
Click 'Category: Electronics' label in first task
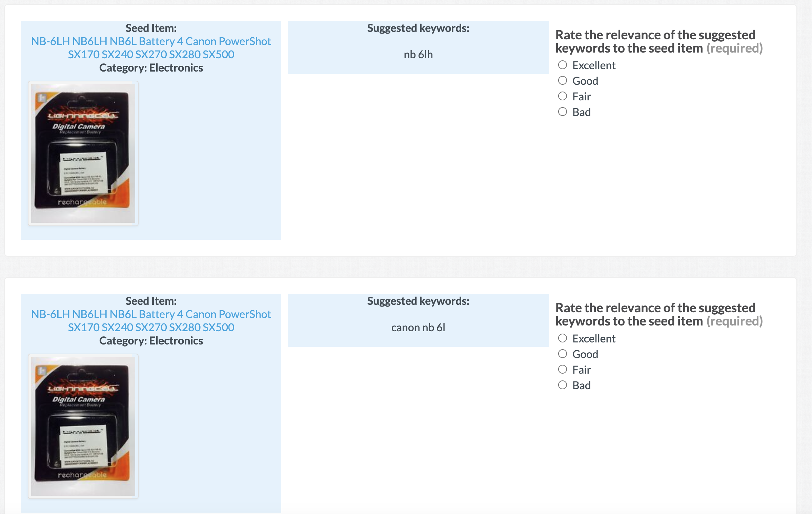click(151, 68)
